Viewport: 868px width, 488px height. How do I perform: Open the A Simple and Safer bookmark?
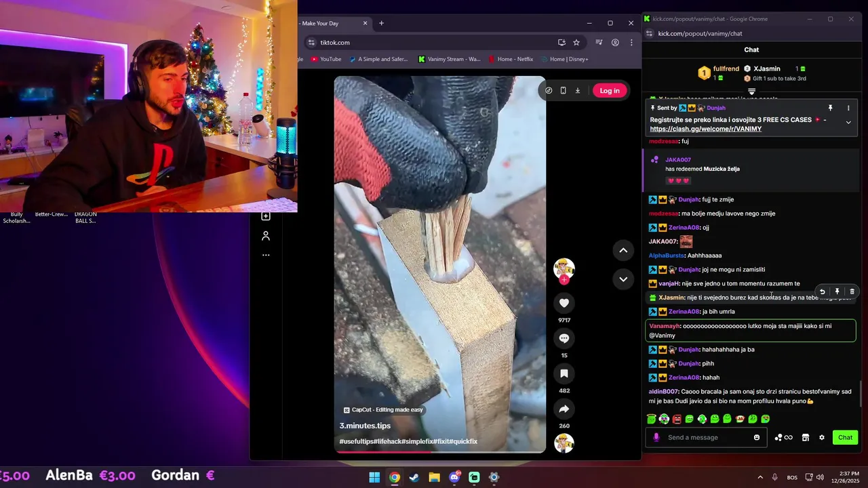(378, 59)
